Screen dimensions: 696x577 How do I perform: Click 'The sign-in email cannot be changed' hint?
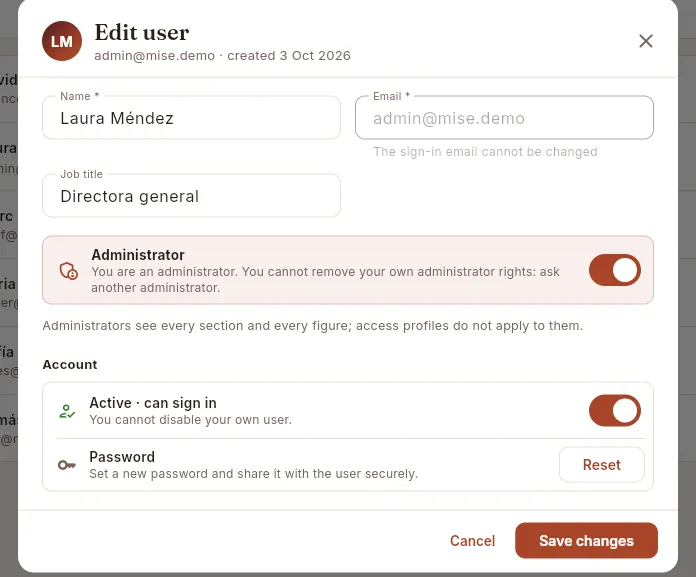(485, 152)
